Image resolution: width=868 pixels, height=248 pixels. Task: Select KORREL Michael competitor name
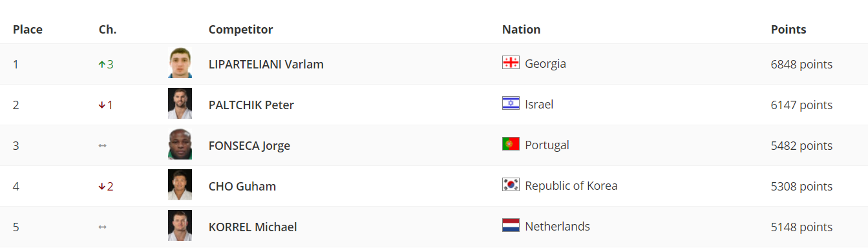click(x=253, y=227)
